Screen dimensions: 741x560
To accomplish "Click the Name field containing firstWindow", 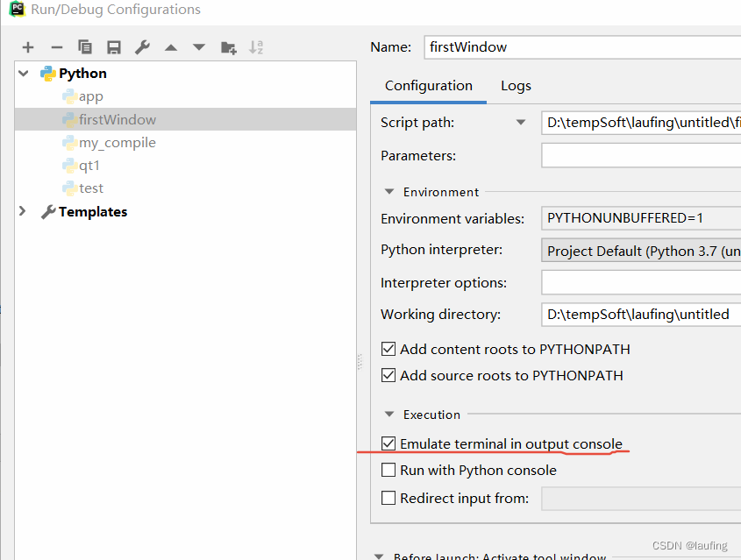I will tap(582, 47).
